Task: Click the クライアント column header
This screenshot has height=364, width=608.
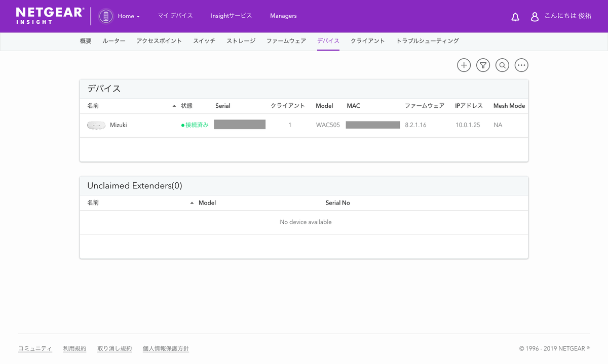Action: (x=288, y=106)
